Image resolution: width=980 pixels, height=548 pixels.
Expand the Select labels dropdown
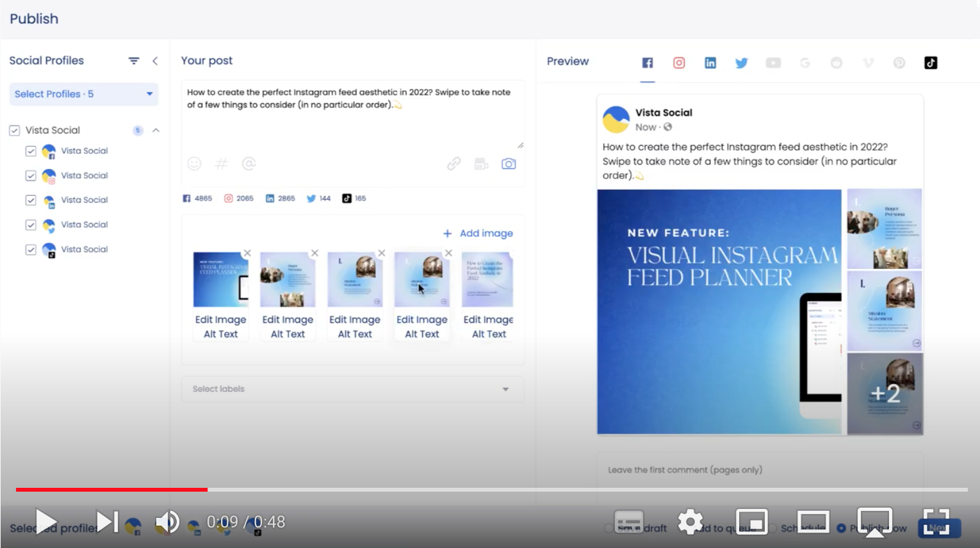click(352, 389)
